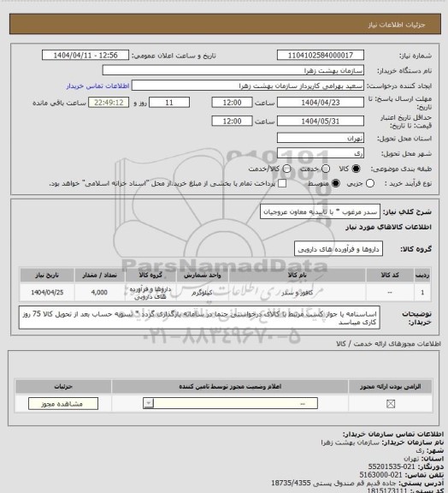Viewport: 448px width, 493px height.
Task: Select the کالا radio button
Action: click(356, 169)
